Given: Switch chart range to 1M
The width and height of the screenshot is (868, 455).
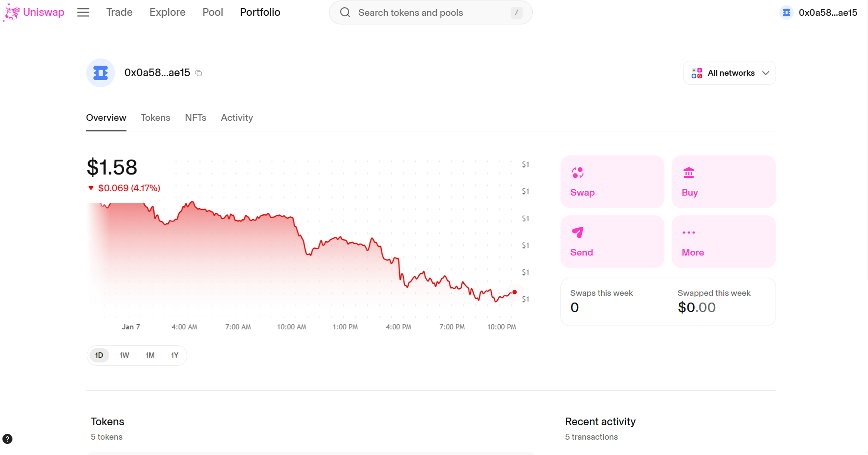Looking at the screenshot, I should (149, 355).
